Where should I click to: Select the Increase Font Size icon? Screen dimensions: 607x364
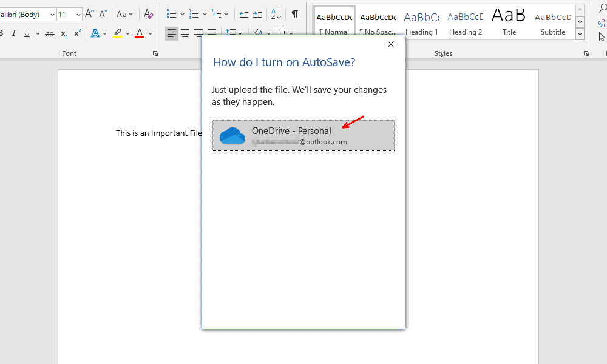[x=89, y=13]
